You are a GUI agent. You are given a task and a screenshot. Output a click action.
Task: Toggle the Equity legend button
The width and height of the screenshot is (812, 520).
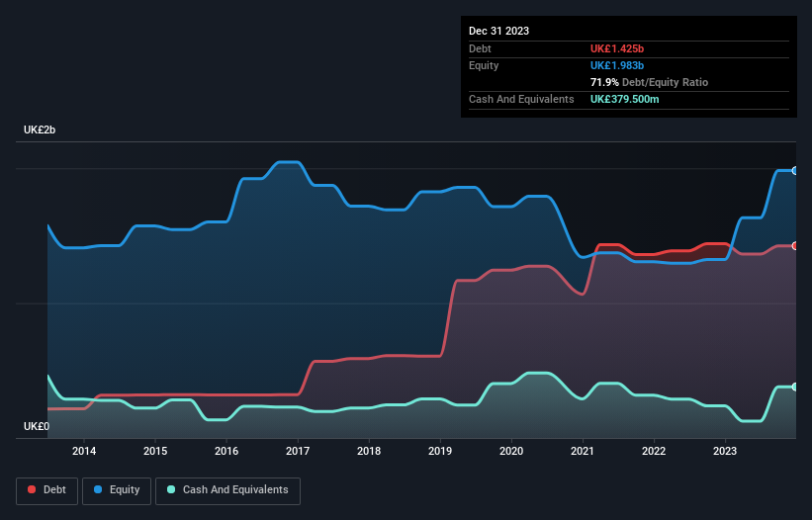[x=117, y=490]
